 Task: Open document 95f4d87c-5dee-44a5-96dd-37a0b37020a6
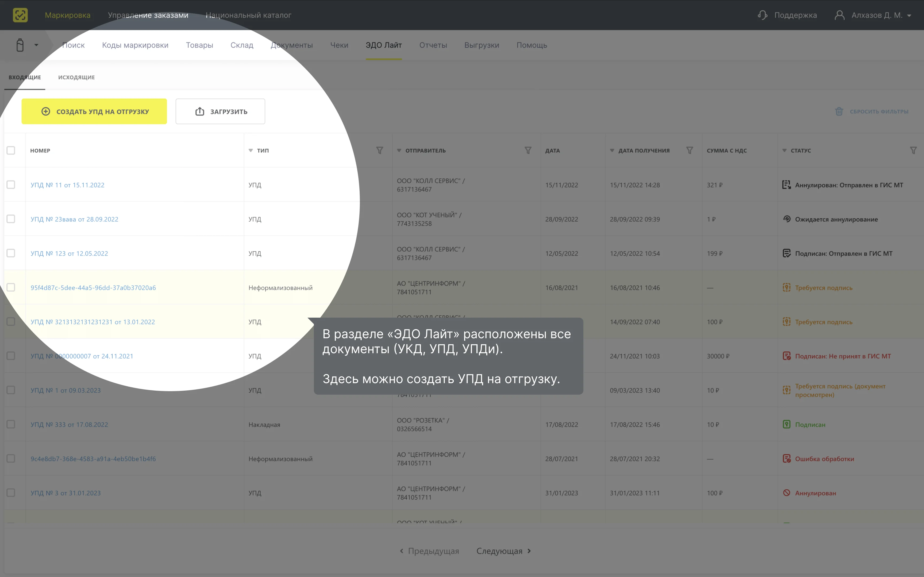[x=93, y=288]
